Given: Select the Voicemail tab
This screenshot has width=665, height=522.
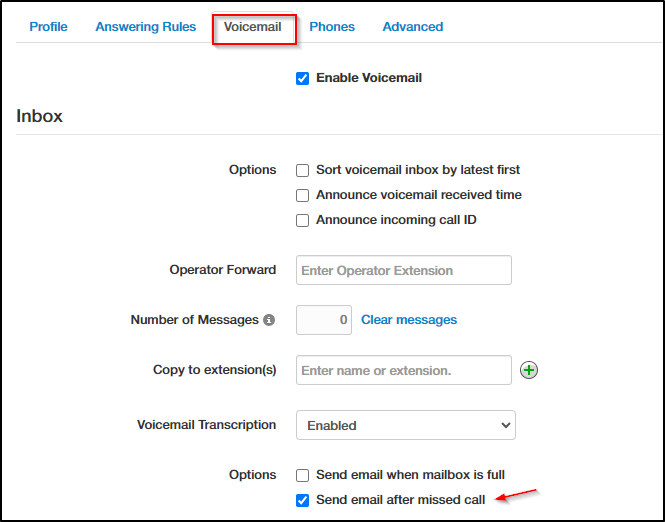Looking at the screenshot, I should click(x=253, y=27).
